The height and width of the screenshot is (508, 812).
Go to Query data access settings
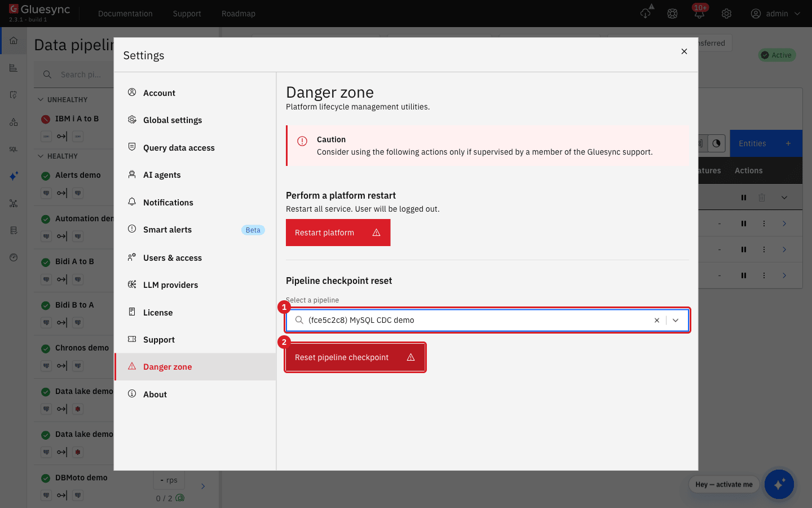coord(195,148)
